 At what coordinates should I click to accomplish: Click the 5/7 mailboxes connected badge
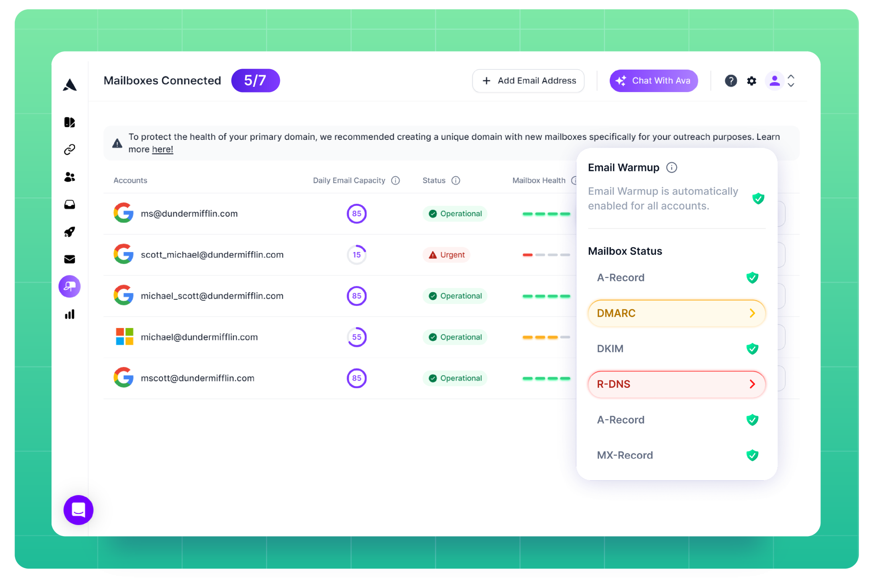pyautogui.click(x=255, y=80)
